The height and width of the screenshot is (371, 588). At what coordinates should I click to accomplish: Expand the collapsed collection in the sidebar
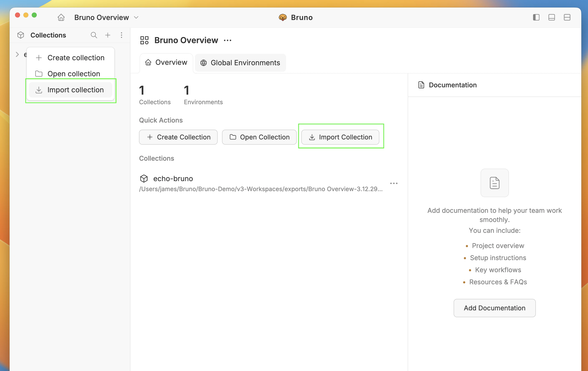click(x=17, y=54)
